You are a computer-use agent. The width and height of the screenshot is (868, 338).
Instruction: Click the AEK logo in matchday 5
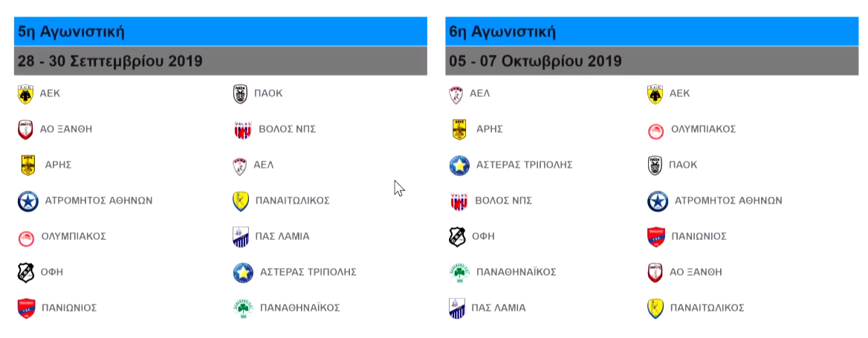25,94
